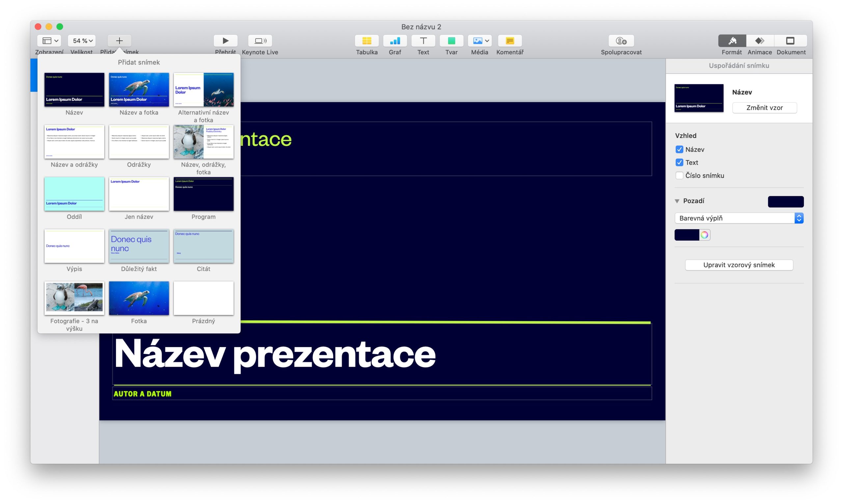Insert a table via the Tabulka icon
The height and width of the screenshot is (504, 843).
(x=367, y=41)
